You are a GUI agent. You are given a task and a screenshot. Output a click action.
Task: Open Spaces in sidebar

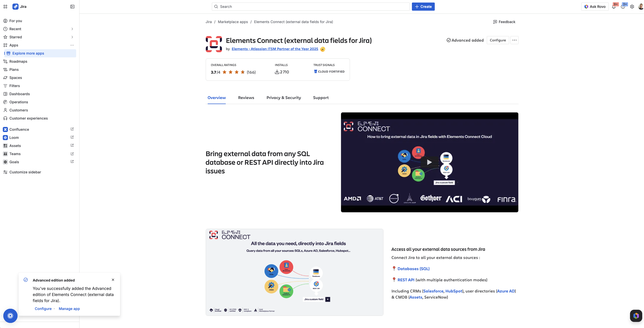tap(39, 78)
